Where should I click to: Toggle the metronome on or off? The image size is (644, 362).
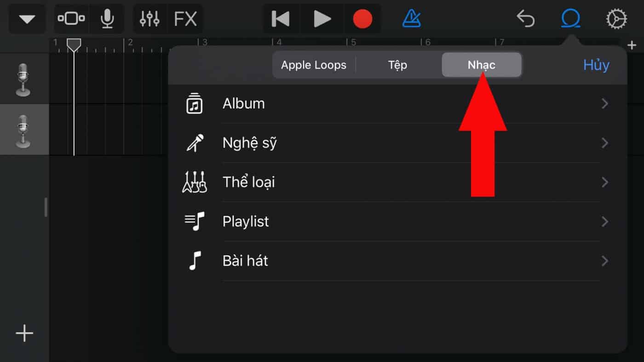[x=411, y=19]
